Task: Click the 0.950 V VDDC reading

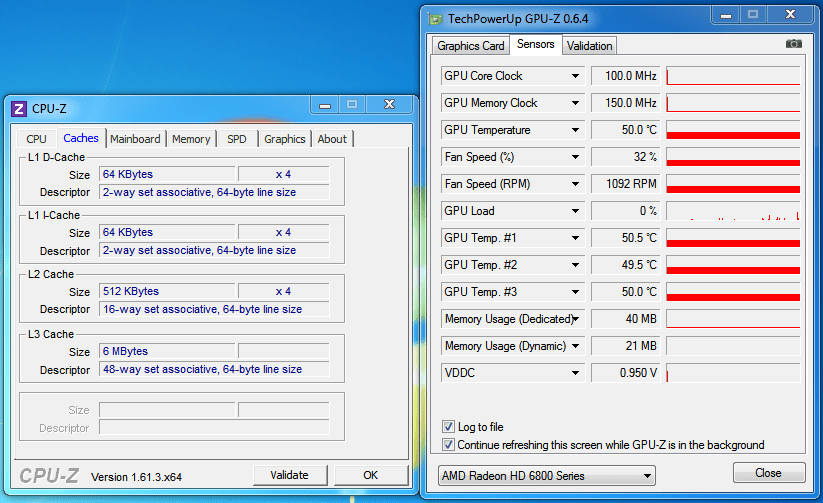Action: [x=625, y=373]
